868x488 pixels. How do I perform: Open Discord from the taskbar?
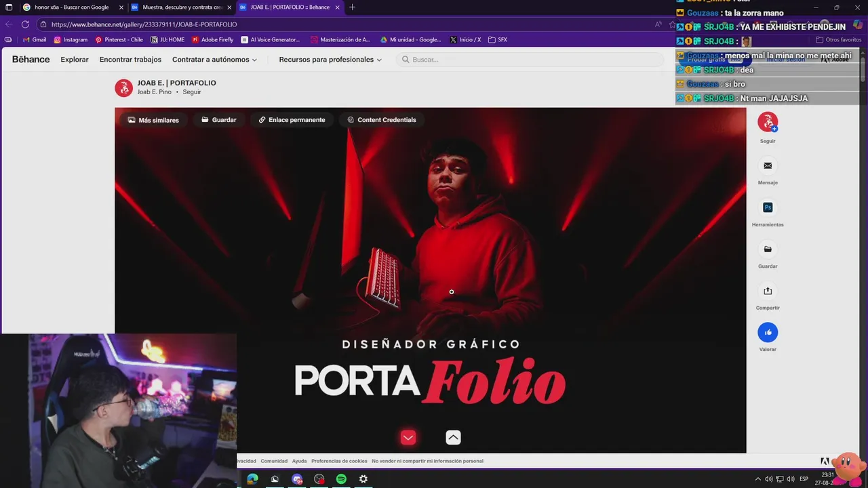pyautogui.click(x=296, y=479)
